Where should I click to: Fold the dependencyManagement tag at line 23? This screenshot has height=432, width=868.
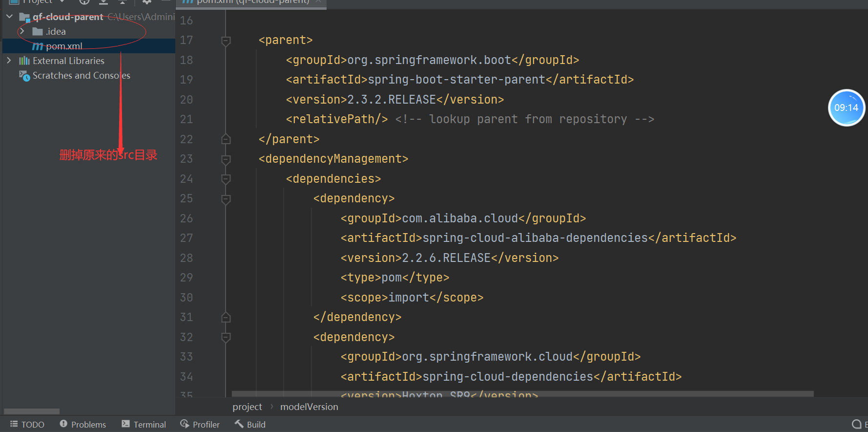[226, 159]
